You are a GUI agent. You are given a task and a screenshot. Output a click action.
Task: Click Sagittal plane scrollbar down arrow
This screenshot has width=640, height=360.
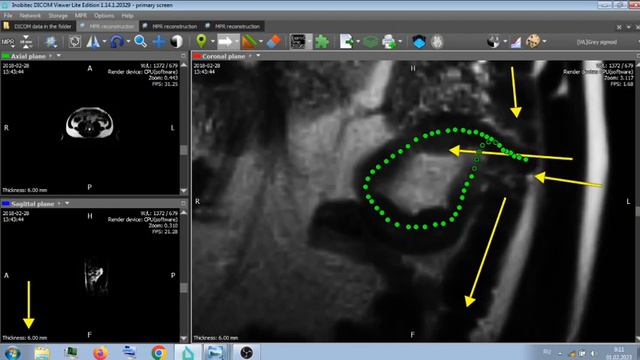point(184,338)
